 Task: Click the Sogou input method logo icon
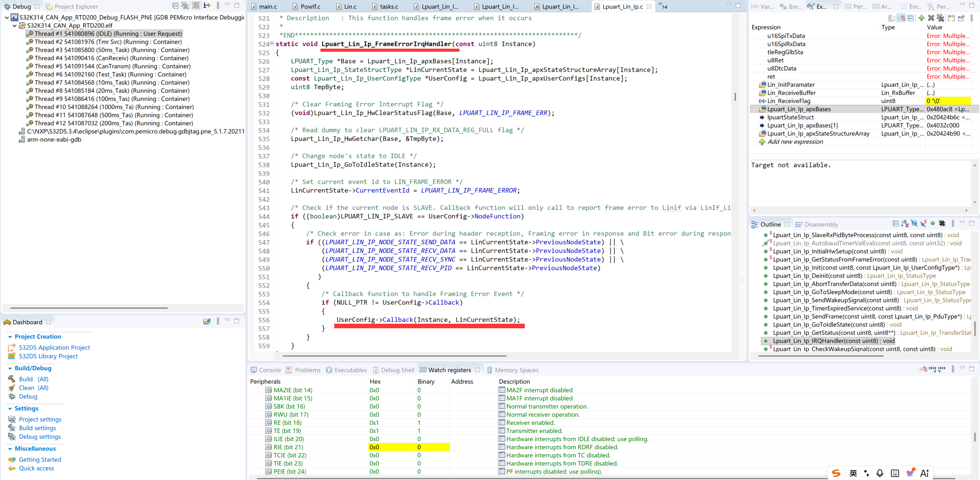pos(836,473)
